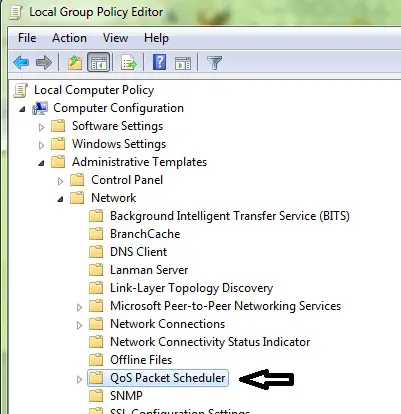Collapse the Network folder arrow
This screenshot has width=401, height=414.
[60, 199]
